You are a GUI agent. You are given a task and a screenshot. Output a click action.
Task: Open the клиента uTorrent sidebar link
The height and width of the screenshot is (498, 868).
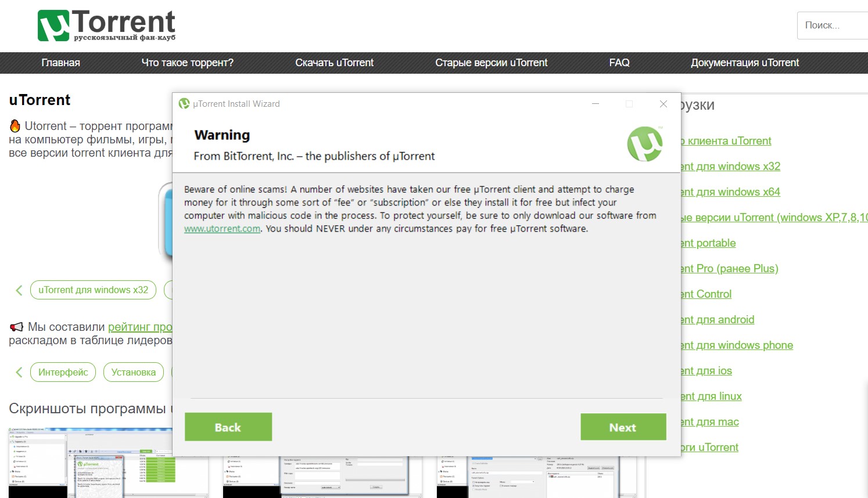[726, 141]
